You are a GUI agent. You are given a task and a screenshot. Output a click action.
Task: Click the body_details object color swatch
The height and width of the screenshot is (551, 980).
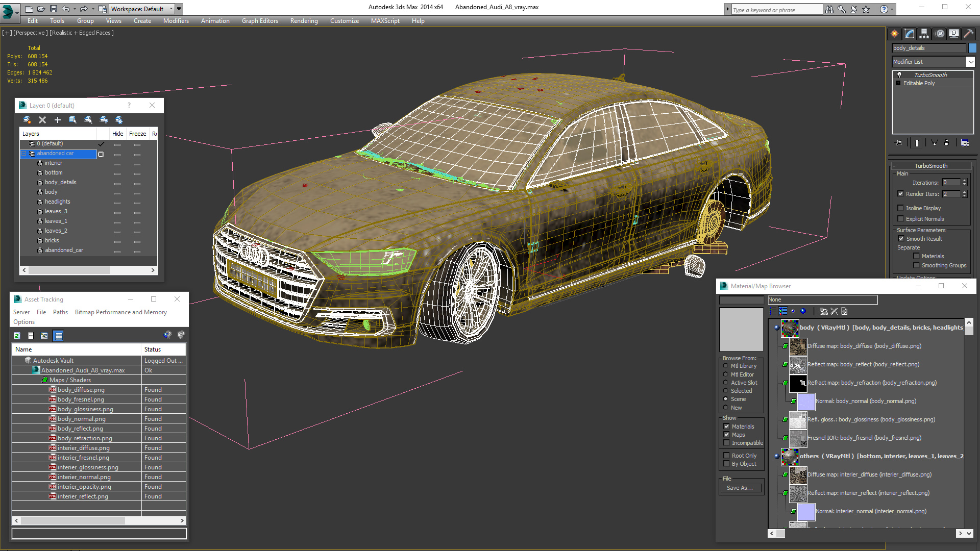[972, 48]
